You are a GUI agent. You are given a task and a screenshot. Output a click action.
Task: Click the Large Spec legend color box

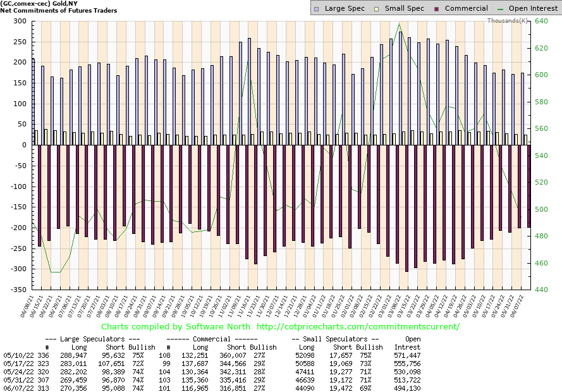[x=318, y=9]
